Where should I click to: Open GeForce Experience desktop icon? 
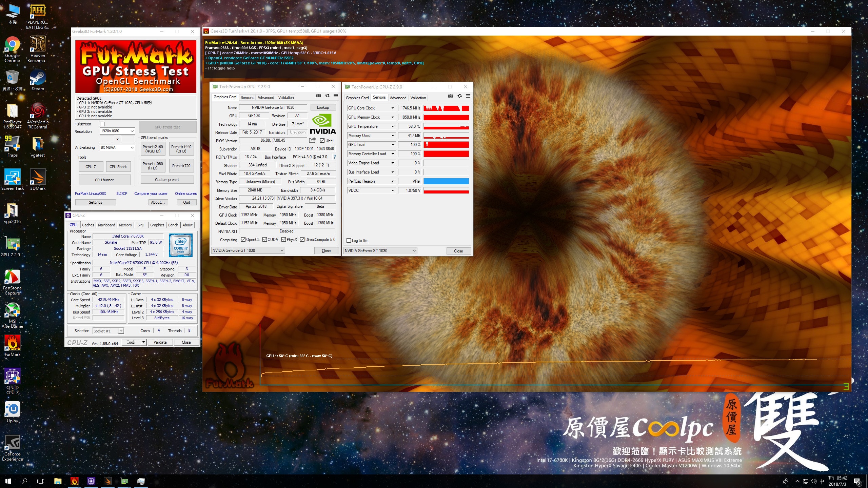coord(12,448)
